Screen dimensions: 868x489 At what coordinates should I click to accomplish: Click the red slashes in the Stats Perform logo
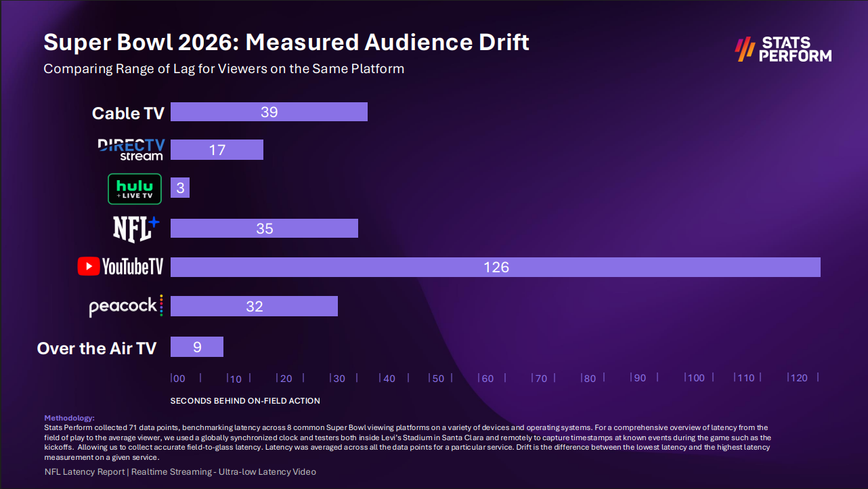point(743,48)
